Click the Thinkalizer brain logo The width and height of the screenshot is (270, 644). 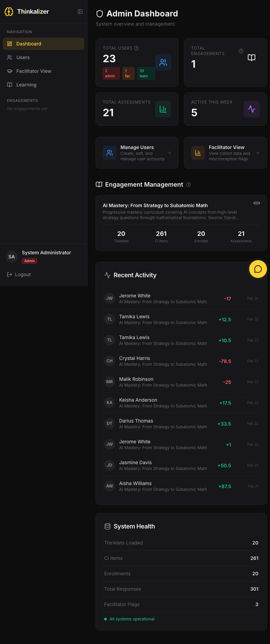tap(9, 11)
